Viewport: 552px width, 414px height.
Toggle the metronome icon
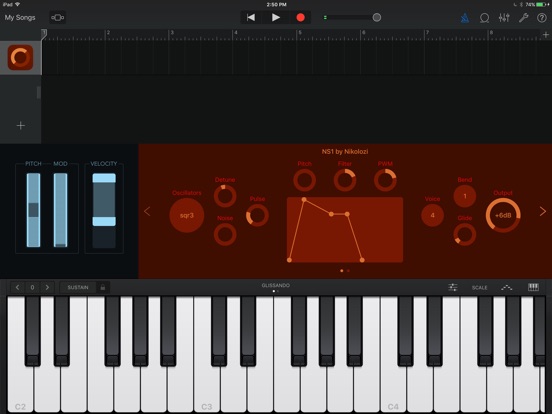coord(465,18)
